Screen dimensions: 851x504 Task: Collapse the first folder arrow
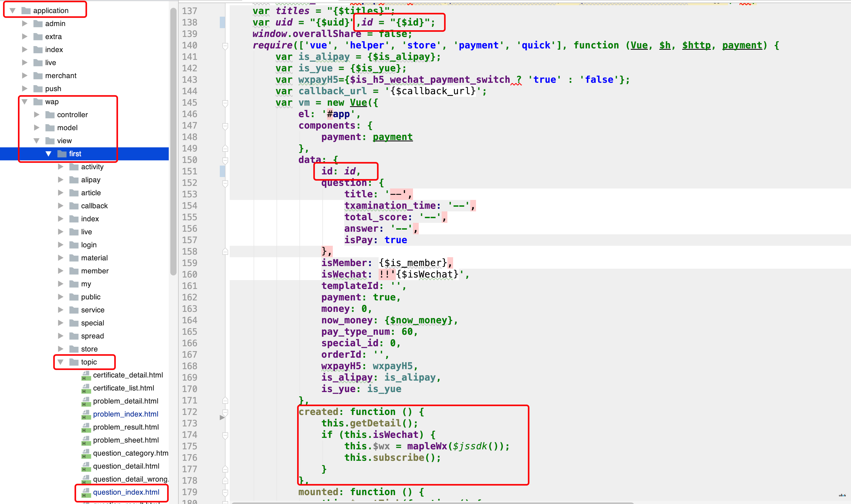48,154
